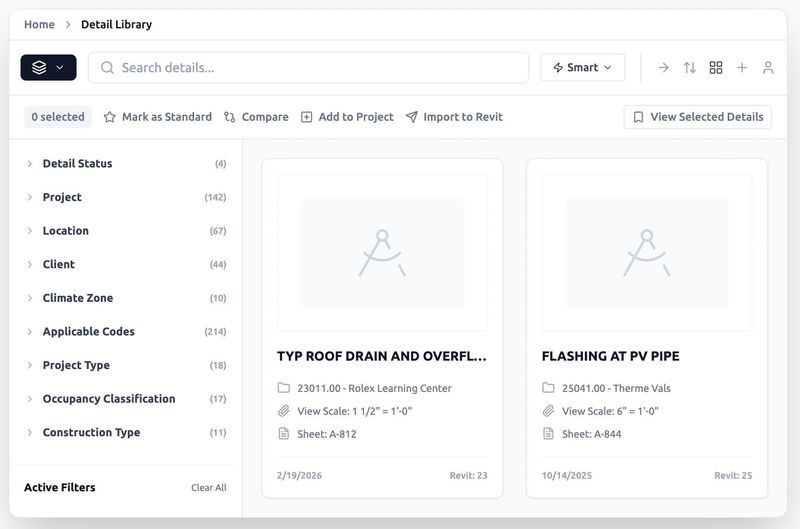The image size is (800, 529).
Task: Click the sort up-down arrows icon
Action: coord(690,68)
